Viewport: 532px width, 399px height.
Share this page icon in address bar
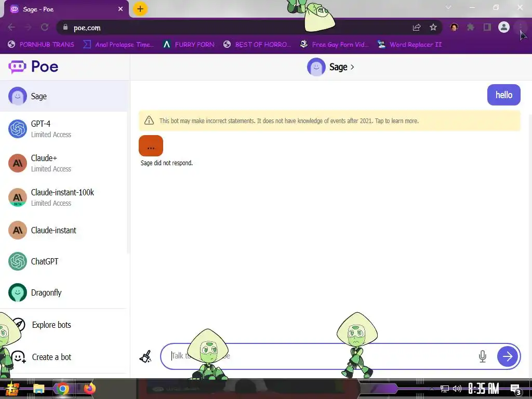417,27
